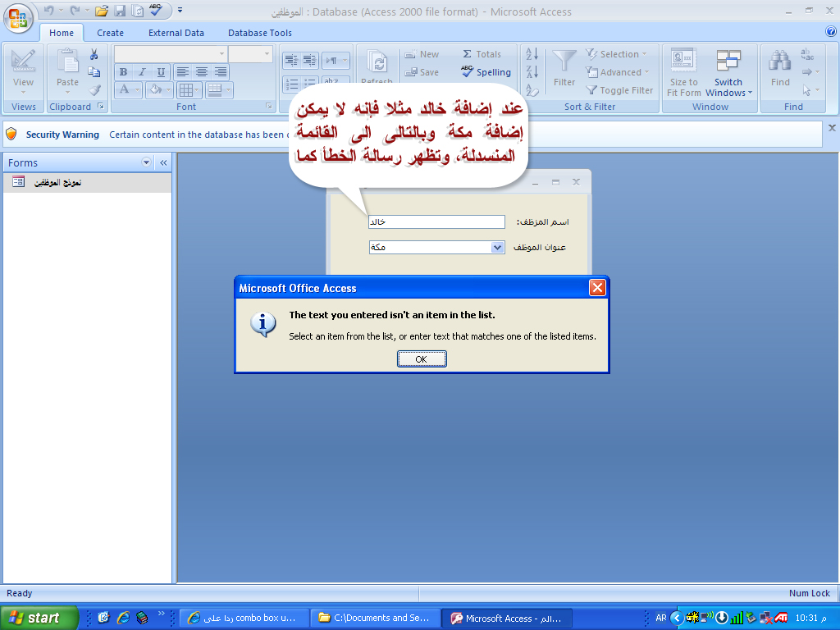The width and height of the screenshot is (840, 630).
Task: Open the Create ribbon tab
Action: pyautogui.click(x=111, y=33)
